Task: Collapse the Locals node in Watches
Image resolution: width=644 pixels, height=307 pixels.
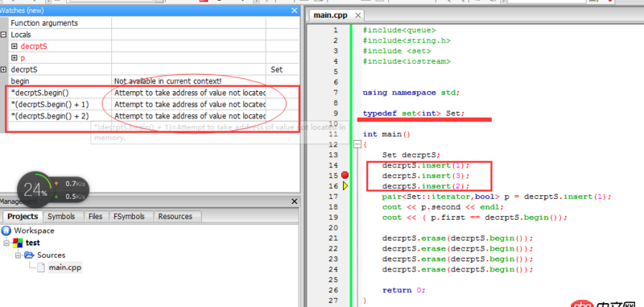Action: coord(4,35)
